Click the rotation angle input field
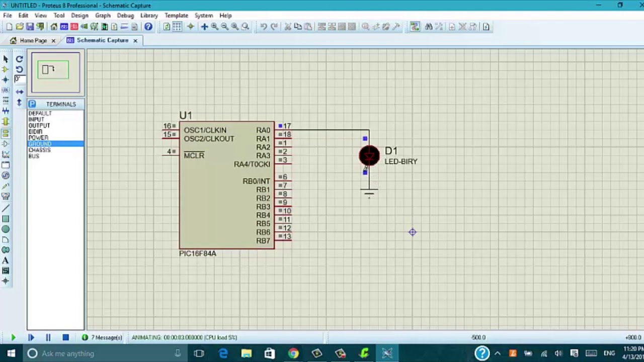Image resolution: width=644 pixels, height=362 pixels. (19, 79)
